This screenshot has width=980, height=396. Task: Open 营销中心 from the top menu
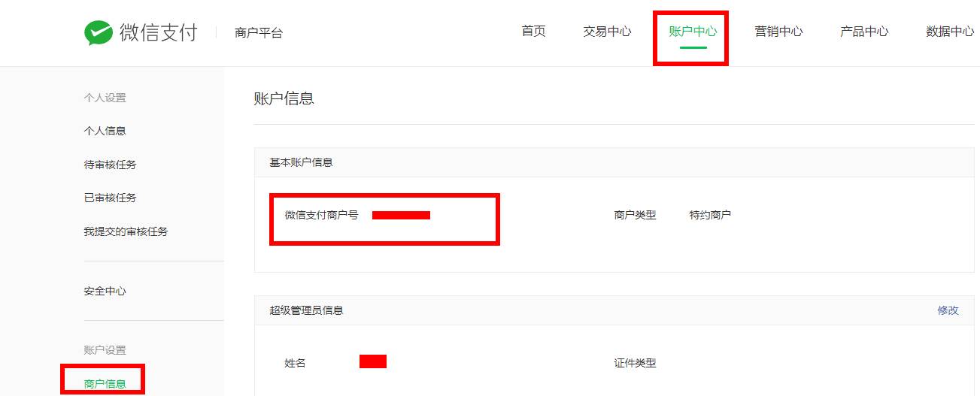(778, 32)
